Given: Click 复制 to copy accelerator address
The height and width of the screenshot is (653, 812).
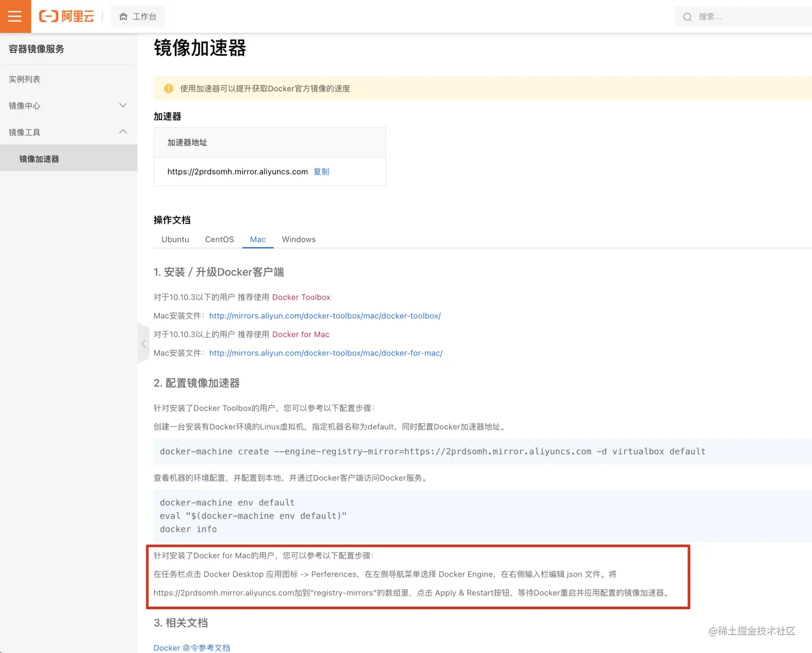Looking at the screenshot, I should click(x=322, y=172).
